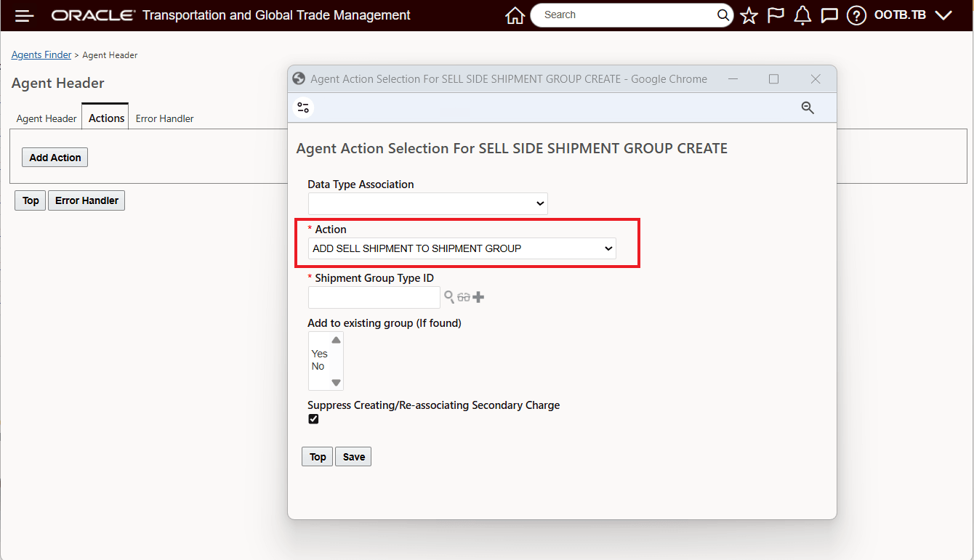View Shipment Group Type ID details via glasses icon

coord(464,297)
